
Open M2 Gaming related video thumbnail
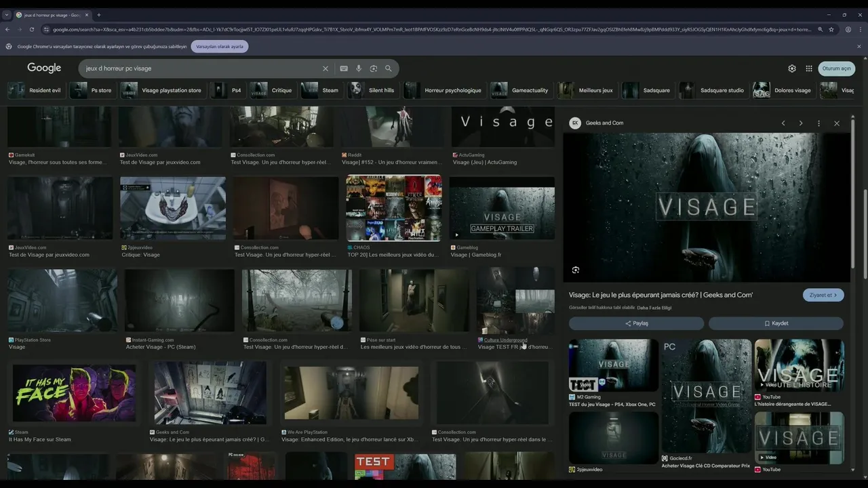[614, 365]
